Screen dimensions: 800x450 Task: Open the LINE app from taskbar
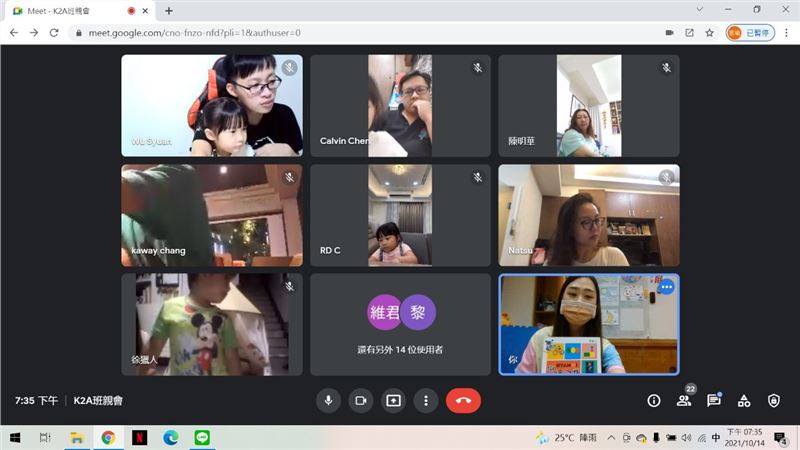(200, 437)
